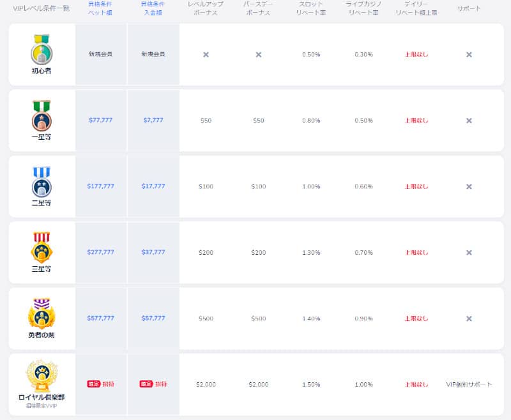Click the 三星等 gold medal icon
Image resolution: width=511 pixels, height=420 pixels.
click(42, 248)
